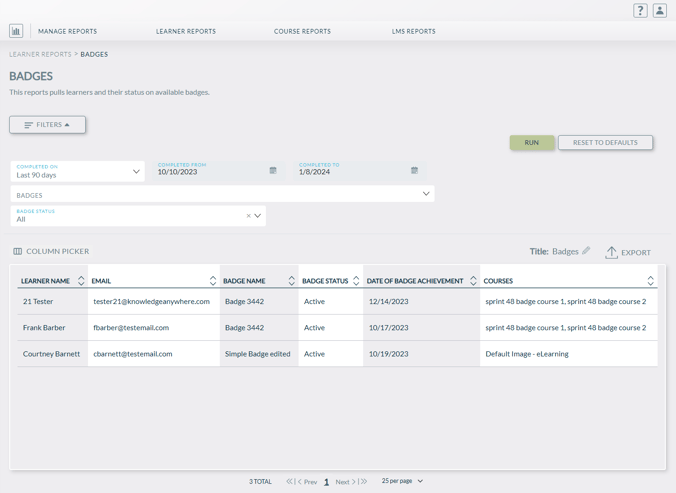Click the Export upload icon

611,252
